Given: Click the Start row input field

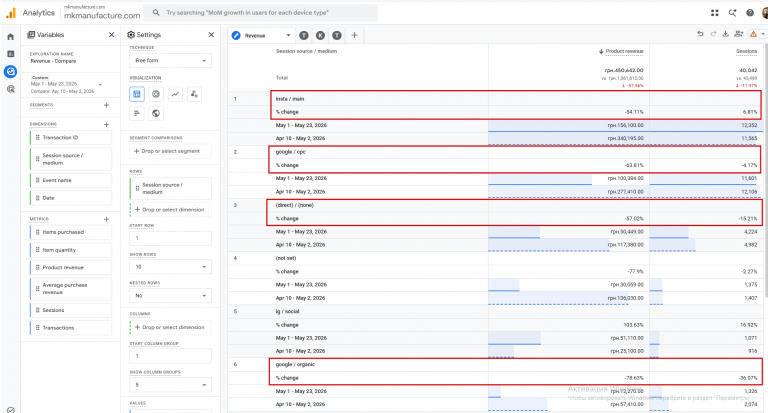Looking at the screenshot, I should pos(170,238).
